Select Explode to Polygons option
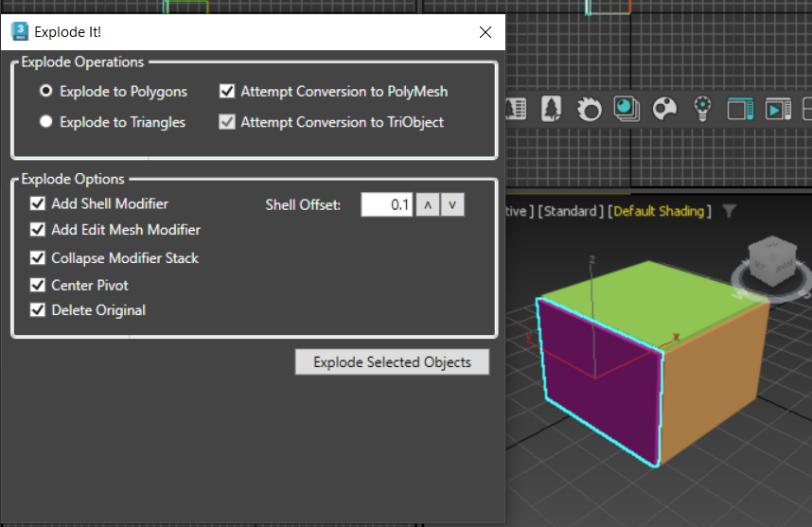 click(114, 91)
